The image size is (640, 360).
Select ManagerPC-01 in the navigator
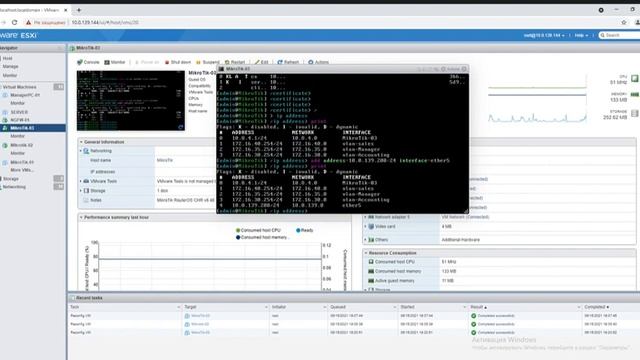[x=25, y=95]
